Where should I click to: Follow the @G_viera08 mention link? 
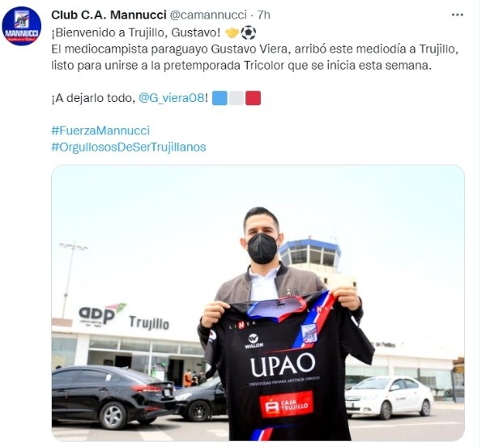172,98
